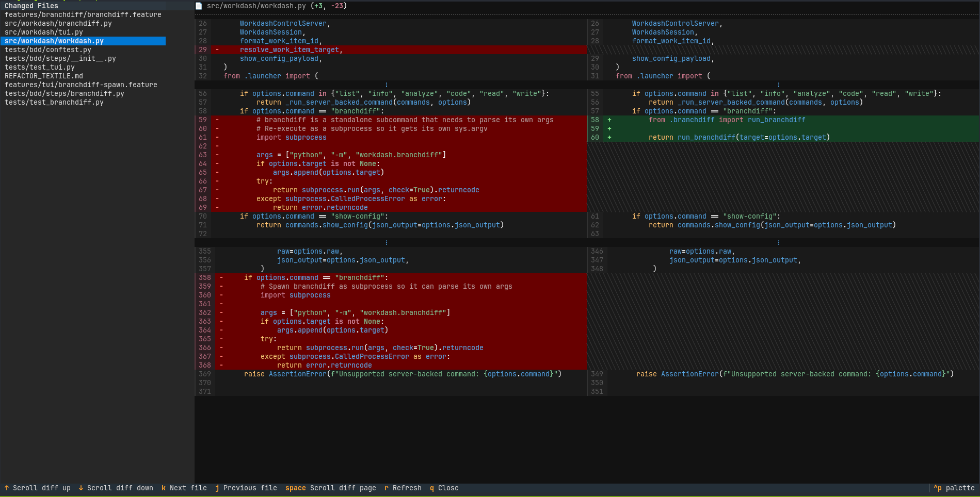The width and height of the screenshot is (980, 497).
Task: Click right line 349 raise AssertionError
Action: pos(783,374)
